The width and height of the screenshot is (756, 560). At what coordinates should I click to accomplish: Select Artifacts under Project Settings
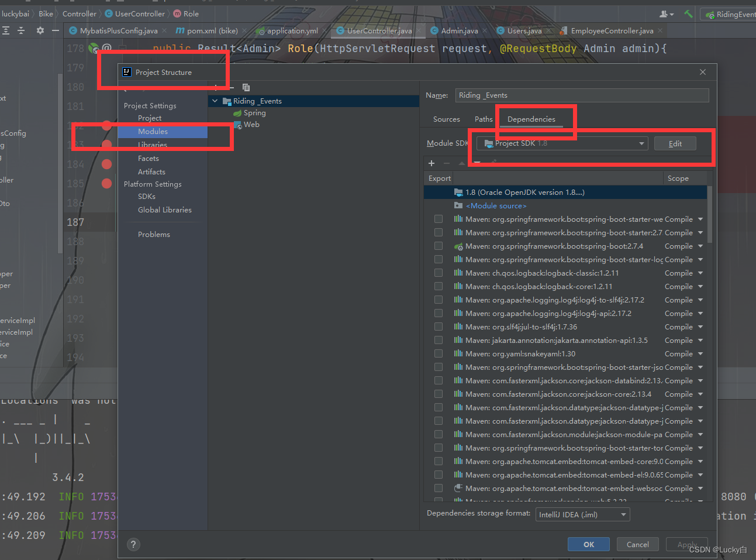pyautogui.click(x=151, y=172)
